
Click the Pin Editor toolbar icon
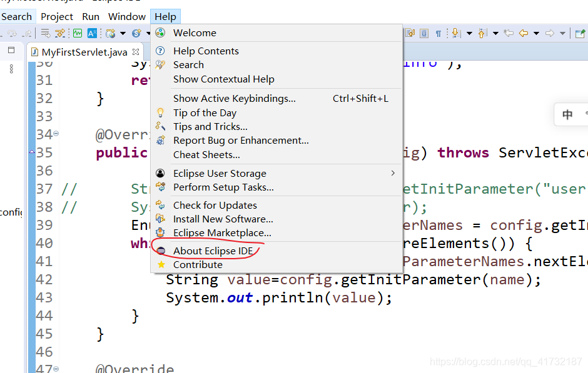(580, 33)
